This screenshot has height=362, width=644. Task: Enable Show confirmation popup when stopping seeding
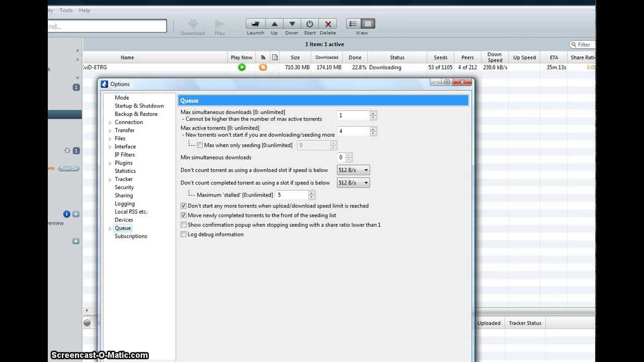point(184,225)
